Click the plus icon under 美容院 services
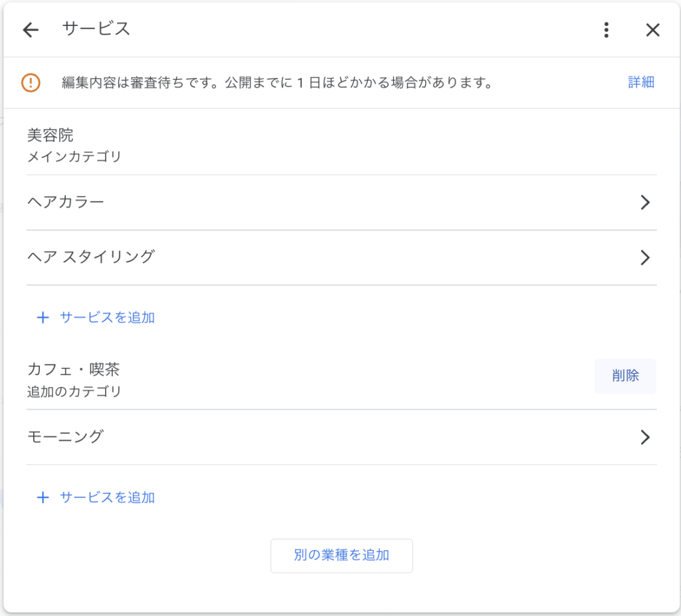Screen dimensions: 681x616 click(x=43, y=318)
